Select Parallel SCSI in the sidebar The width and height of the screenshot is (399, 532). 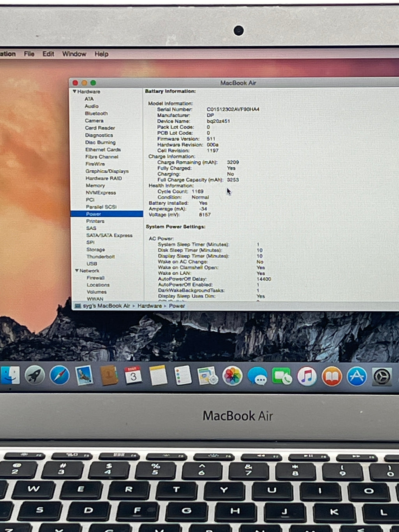pyautogui.click(x=101, y=207)
